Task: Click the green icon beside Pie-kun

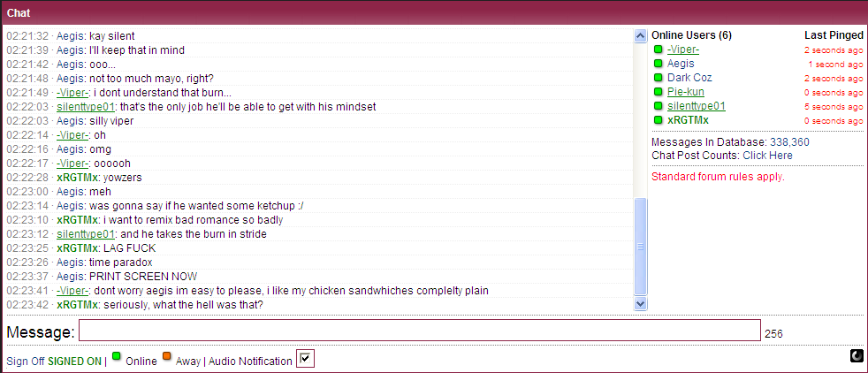Action: [659, 91]
